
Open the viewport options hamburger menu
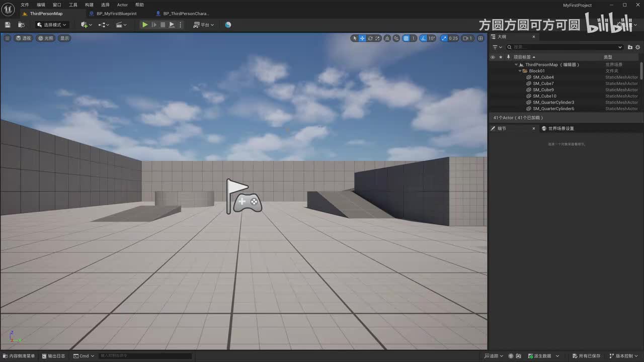pos(7,38)
